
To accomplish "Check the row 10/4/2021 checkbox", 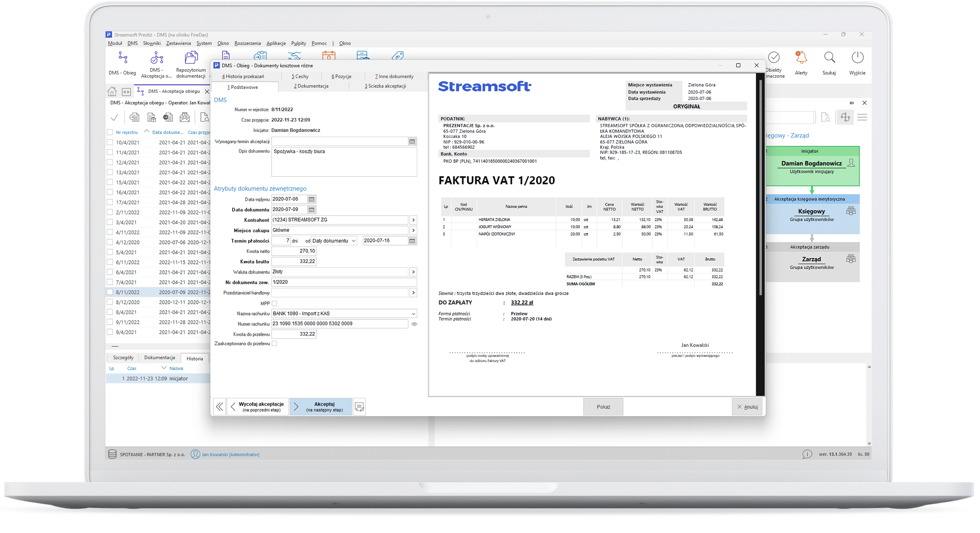I will [110, 142].
